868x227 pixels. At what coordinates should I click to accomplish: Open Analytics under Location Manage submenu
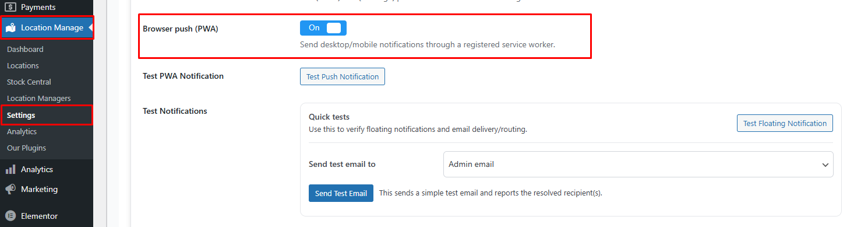point(22,132)
